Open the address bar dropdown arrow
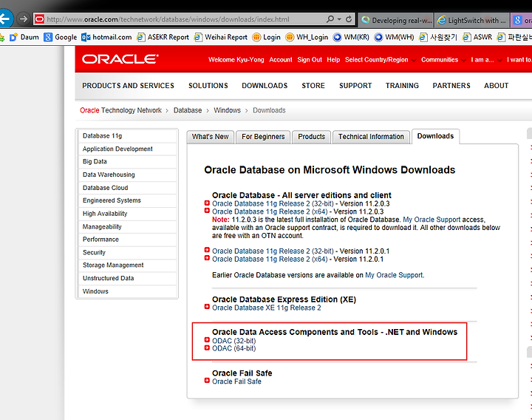 [x=339, y=19]
